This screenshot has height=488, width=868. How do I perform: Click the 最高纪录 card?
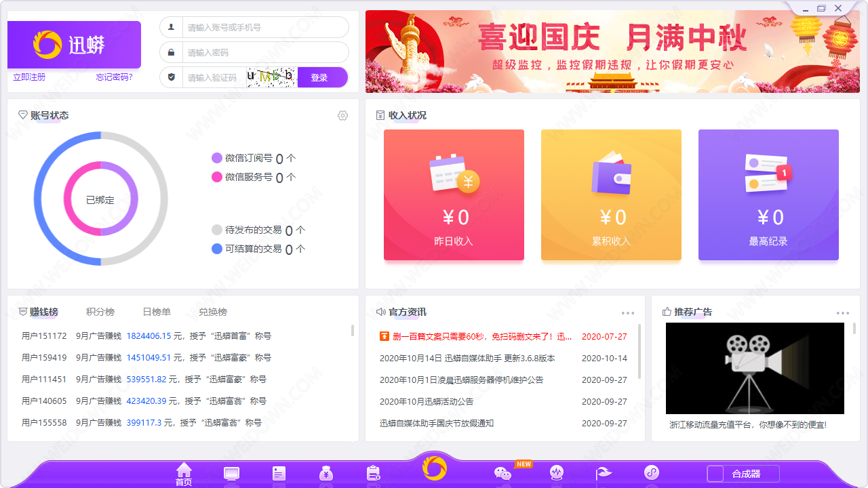coord(768,195)
